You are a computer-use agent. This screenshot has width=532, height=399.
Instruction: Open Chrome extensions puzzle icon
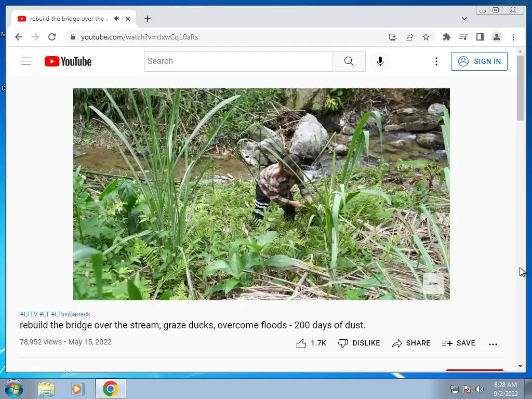click(x=446, y=37)
